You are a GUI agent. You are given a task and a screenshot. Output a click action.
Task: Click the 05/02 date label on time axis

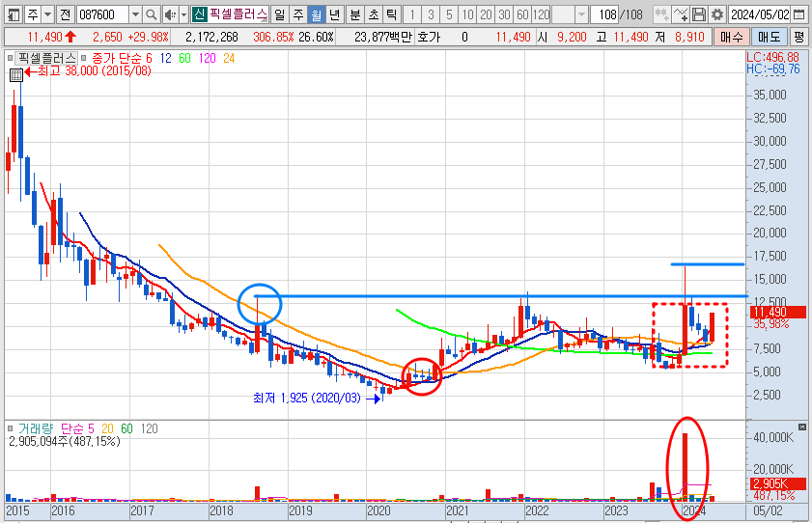point(768,510)
